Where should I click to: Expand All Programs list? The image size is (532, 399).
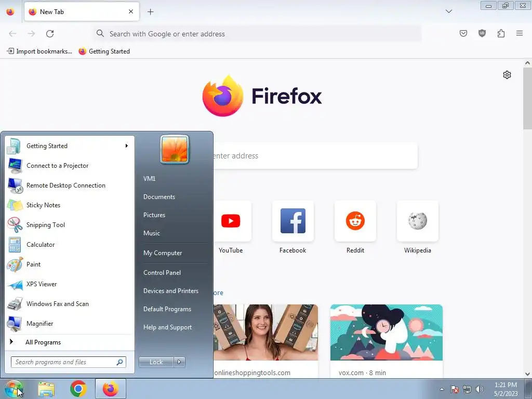[69, 342]
